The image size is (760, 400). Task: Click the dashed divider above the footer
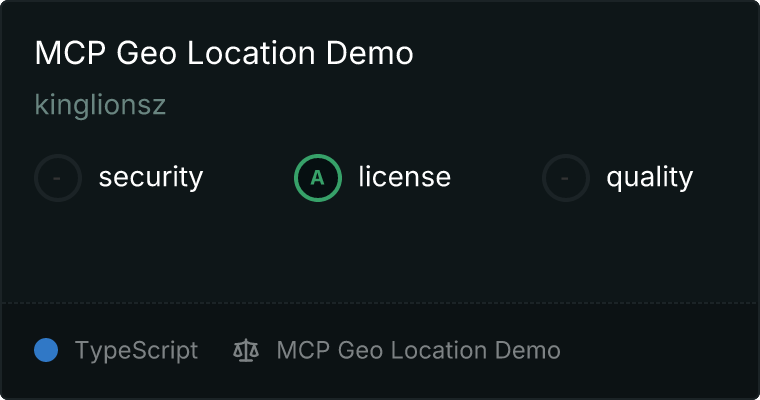380,303
